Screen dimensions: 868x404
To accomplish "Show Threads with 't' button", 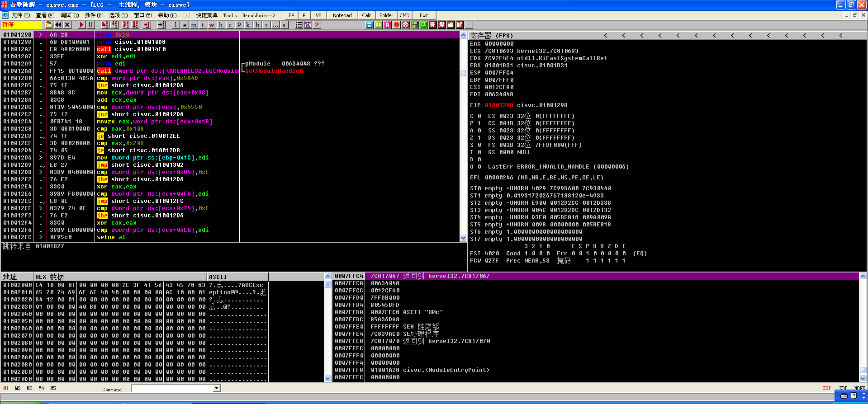I will 203,25.
